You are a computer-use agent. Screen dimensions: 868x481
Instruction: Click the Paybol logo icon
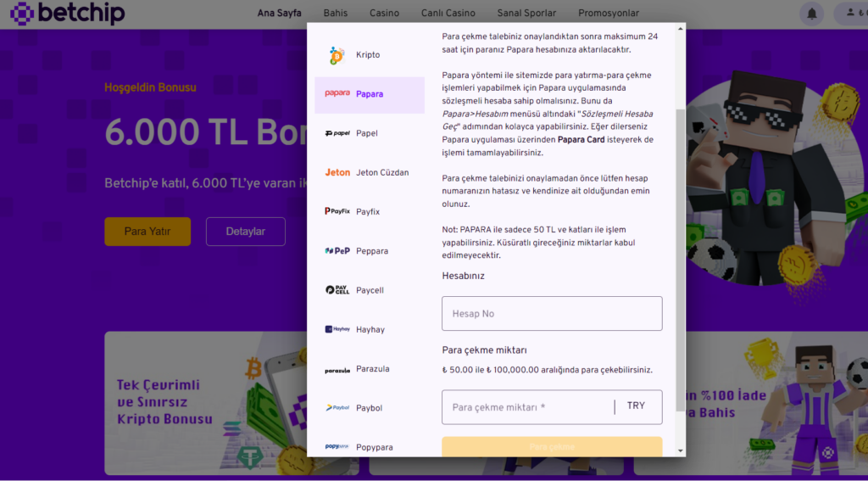click(337, 408)
